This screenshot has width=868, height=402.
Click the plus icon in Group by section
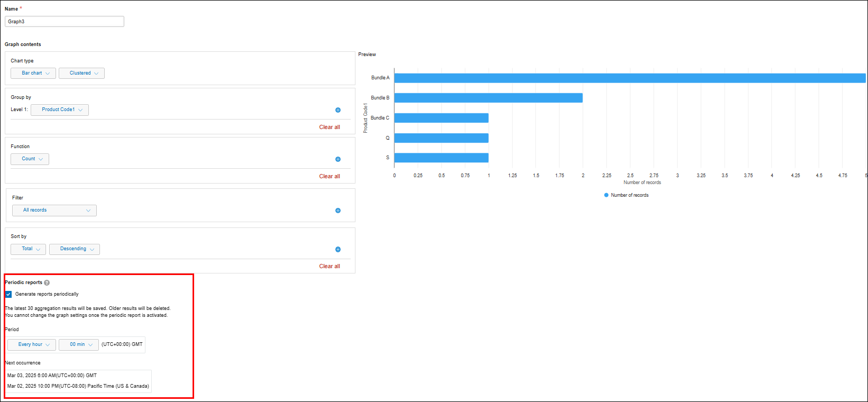(x=338, y=110)
